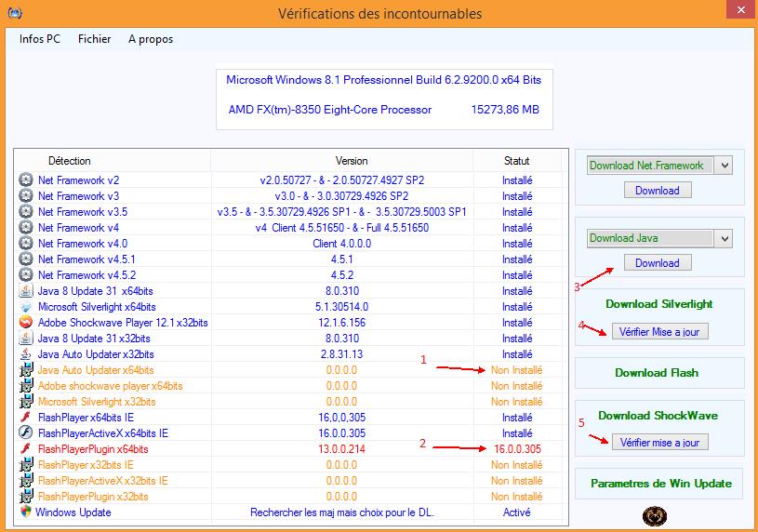Screen dimensions: 758x532
Task: Click the Statut column header
Action: point(517,161)
